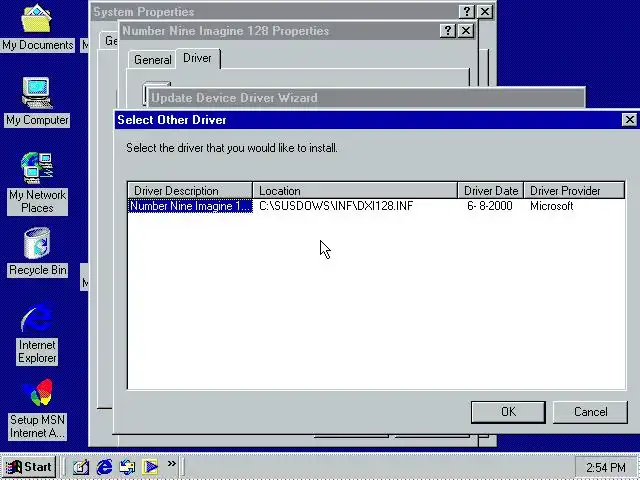The width and height of the screenshot is (640, 480).
Task: Sort by Driver Date column header
Action: pyautogui.click(x=491, y=191)
